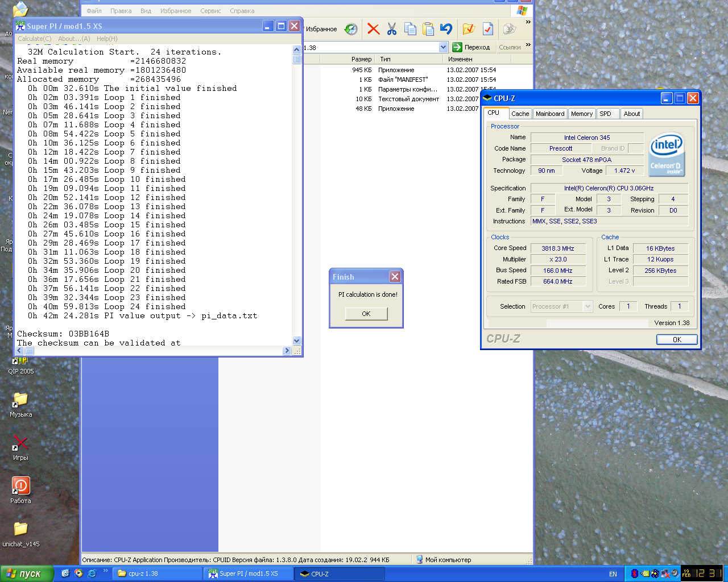Click the green Переход go arrow button
Image resolution: width=728 pixels, height=582 pixels.
471,47
